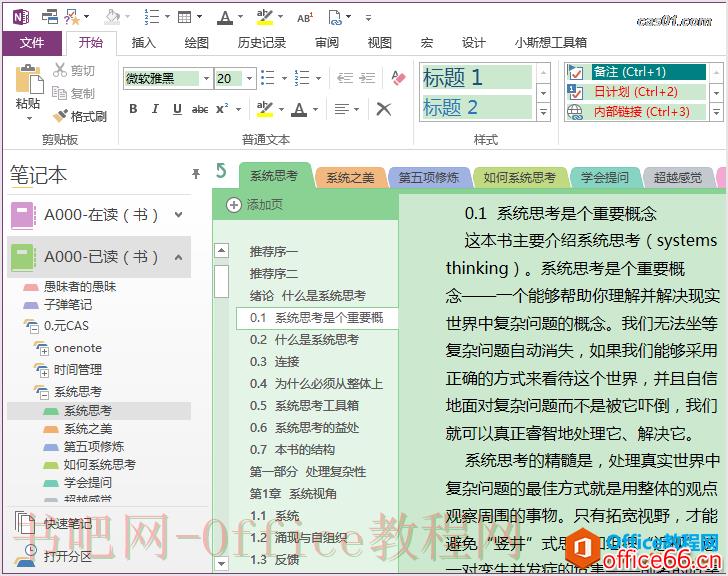Click quick access AB superscript icon

305,18
